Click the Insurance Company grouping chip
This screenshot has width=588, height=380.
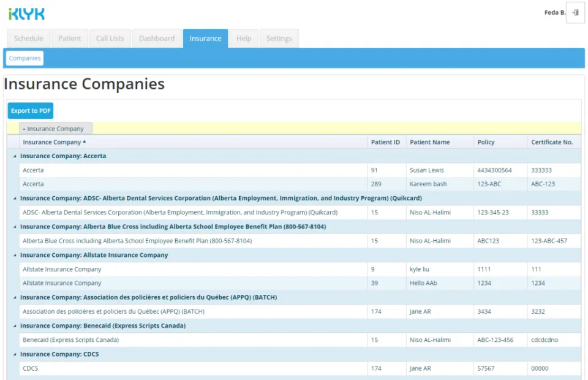coord(56,129)
